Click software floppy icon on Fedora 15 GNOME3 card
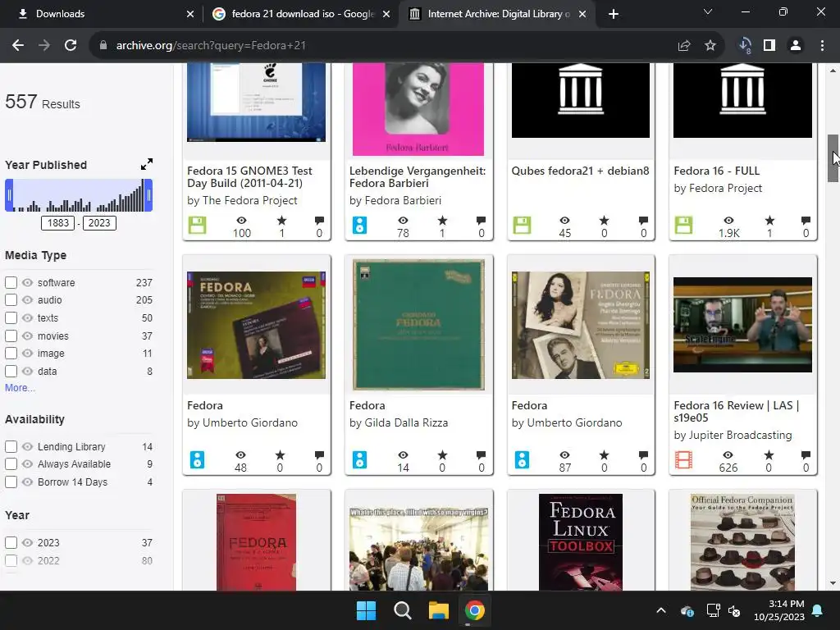The height and width of the screenshot is (630, 840). coord(197,225)
